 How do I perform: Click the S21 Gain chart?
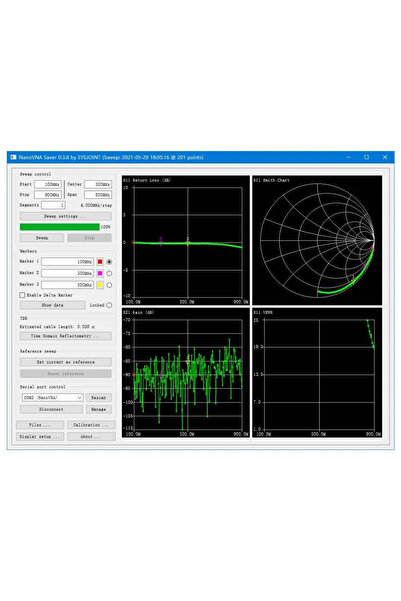[186, 373]
